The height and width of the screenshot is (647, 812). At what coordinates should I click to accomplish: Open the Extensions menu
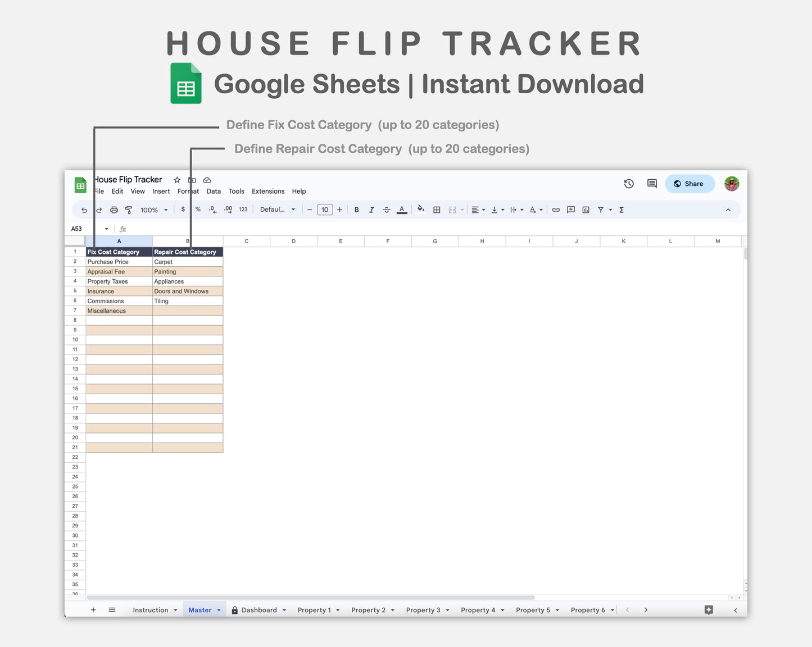(x=268, y=191)
